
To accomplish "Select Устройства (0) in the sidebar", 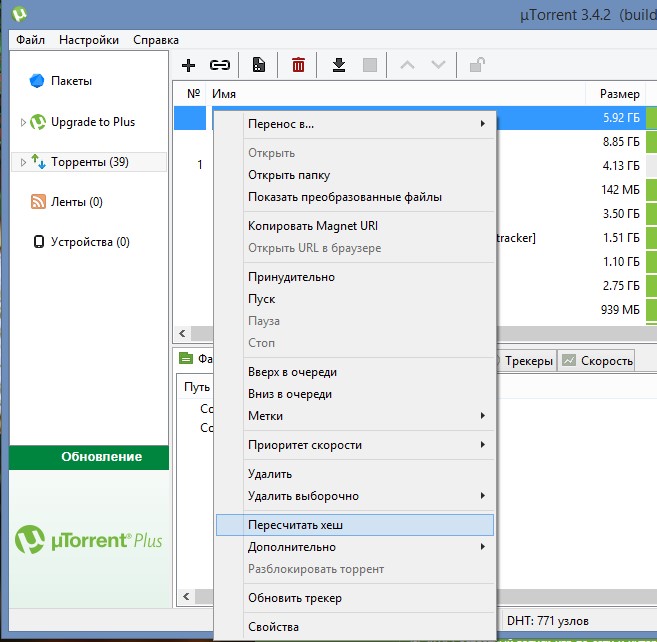I will (90, 242).
